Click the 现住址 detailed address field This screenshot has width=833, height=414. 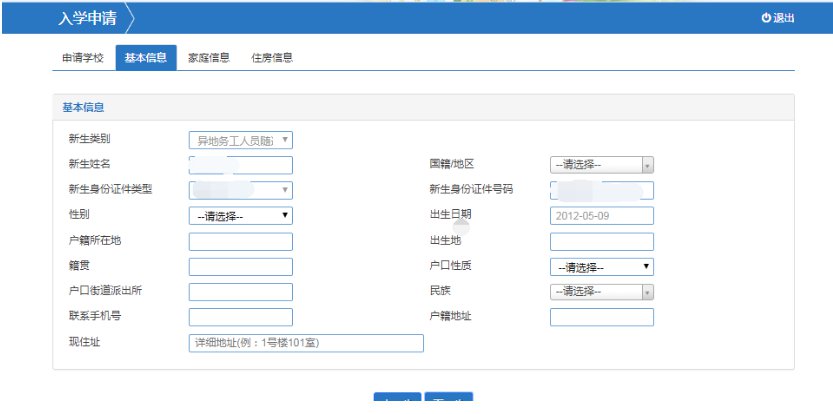coord(306,343)
